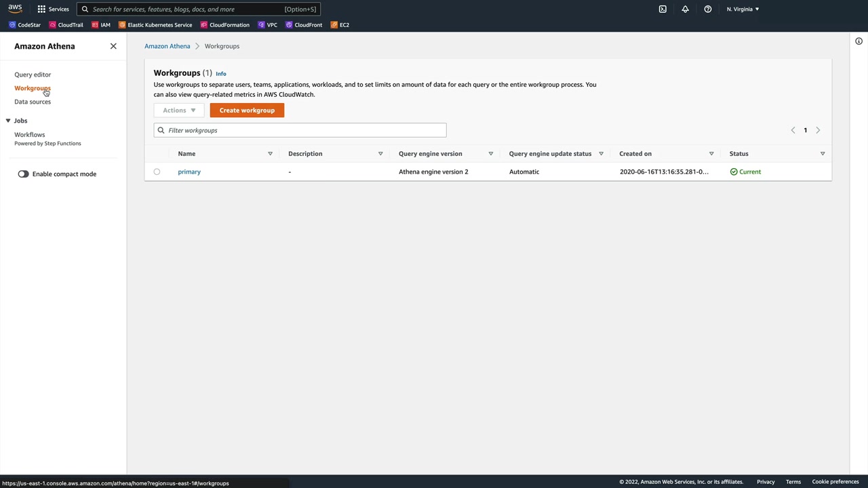Click the Athena engine version 2 cell
The image size is (868, 488).
click(x=433, y=171)
